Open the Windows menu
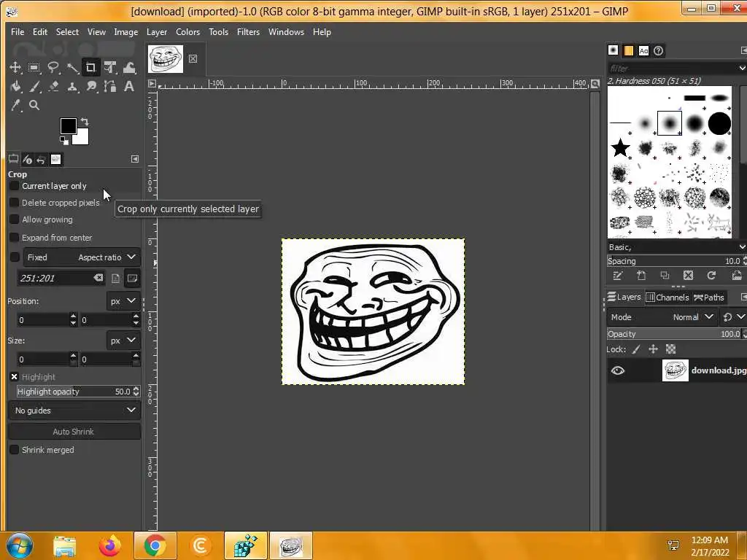The image size is (747, 560). [x=286, y=32]
